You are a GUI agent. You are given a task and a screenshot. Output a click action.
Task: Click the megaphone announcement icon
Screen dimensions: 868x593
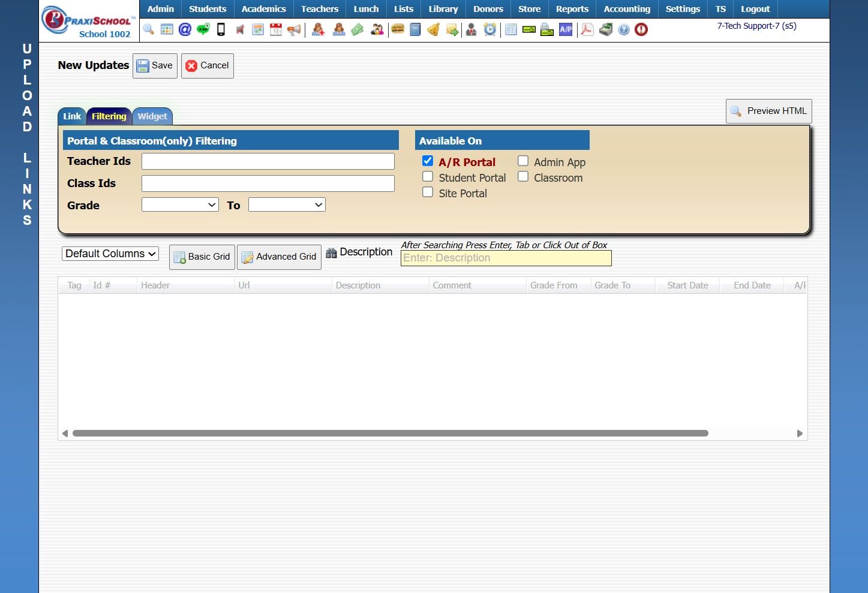pyautogui.click(x=294, y=29)
